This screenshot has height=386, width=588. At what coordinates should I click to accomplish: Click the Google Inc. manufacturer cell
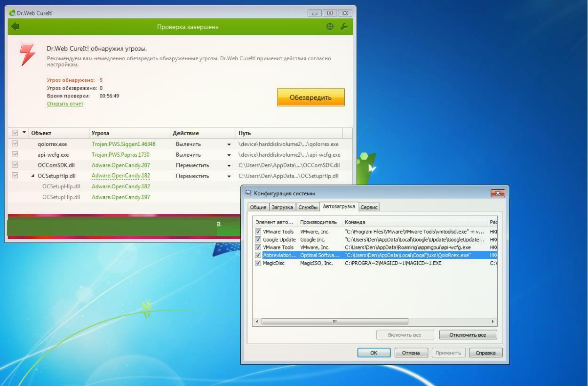point(313,239)
